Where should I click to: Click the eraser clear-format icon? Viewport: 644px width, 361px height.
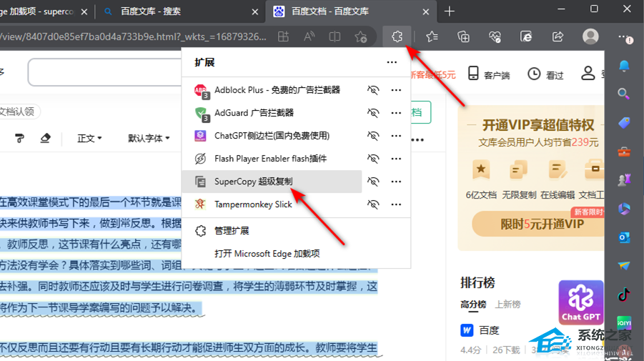45,139
